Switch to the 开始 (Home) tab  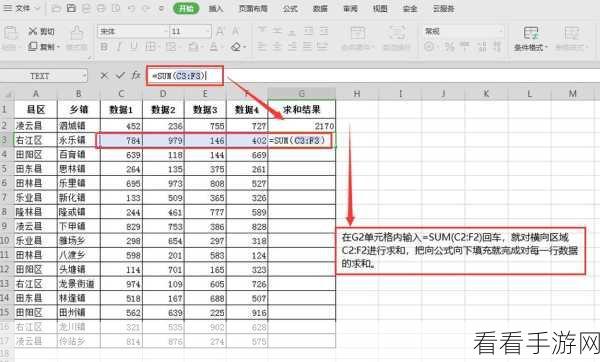pos(186,8)
